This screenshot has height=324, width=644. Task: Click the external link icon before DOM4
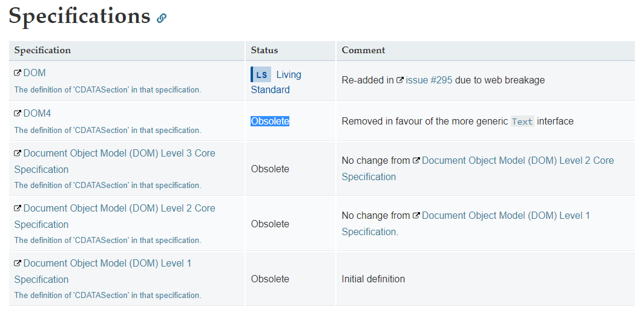point(18,113)
